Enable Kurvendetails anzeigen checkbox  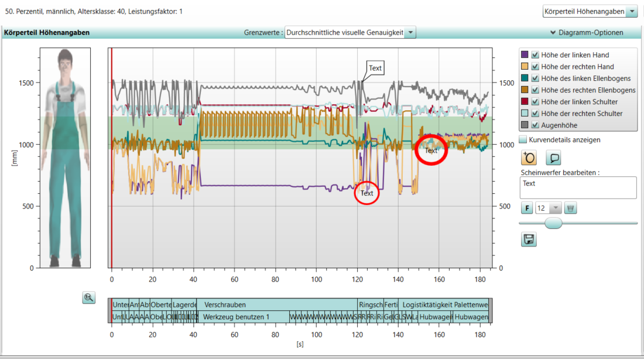pos(523,140)
